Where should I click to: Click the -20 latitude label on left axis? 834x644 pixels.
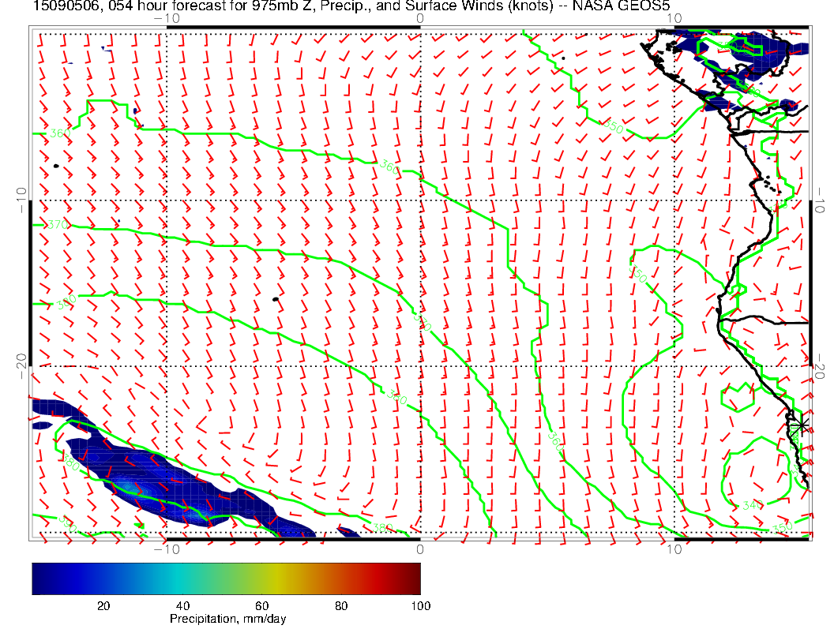(21, 361)
